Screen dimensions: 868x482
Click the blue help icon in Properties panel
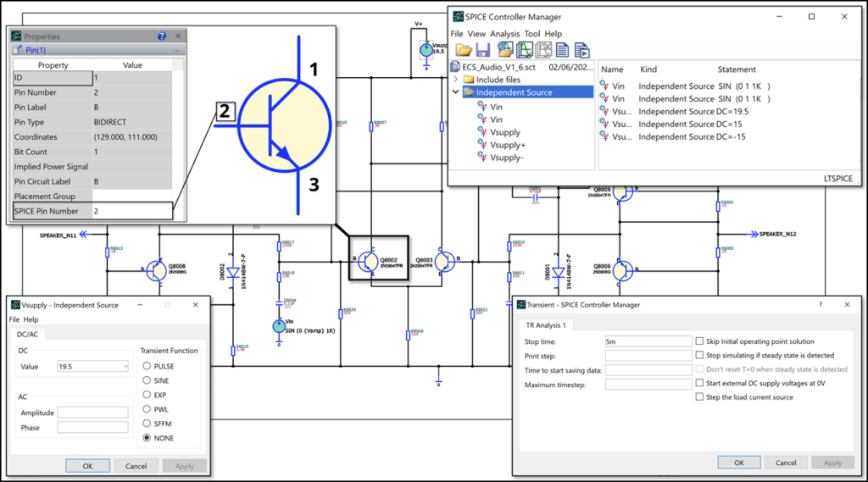pos(162,36)
